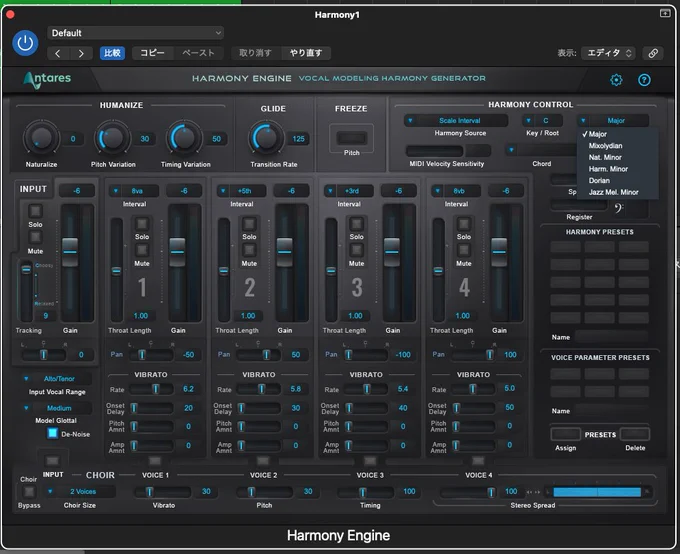Click the first Harmony Presets slot
The image size is (680, 554).
pos(565,247)
